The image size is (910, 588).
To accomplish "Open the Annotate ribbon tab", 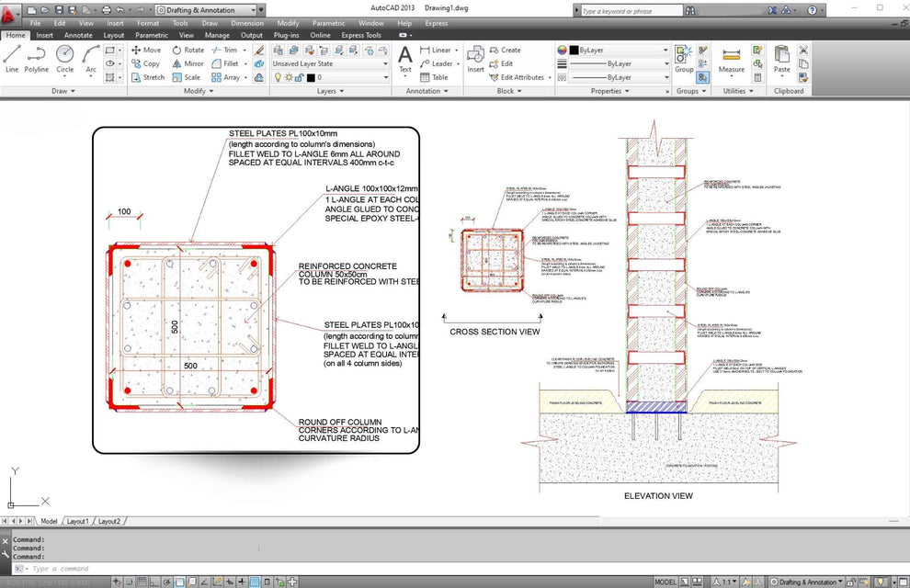I will 78,36.
